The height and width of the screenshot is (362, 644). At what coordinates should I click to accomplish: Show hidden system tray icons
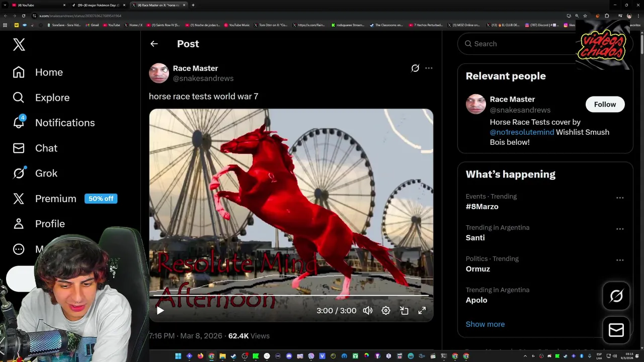525,356
